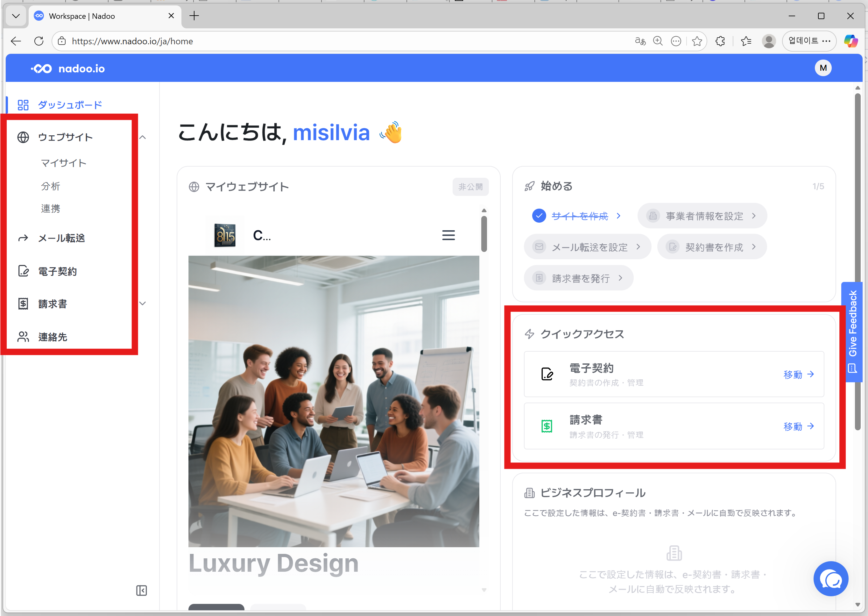Screen dimensions: 868x616
Task: Click the browser back arrow
Action: [x=16, y=41]
